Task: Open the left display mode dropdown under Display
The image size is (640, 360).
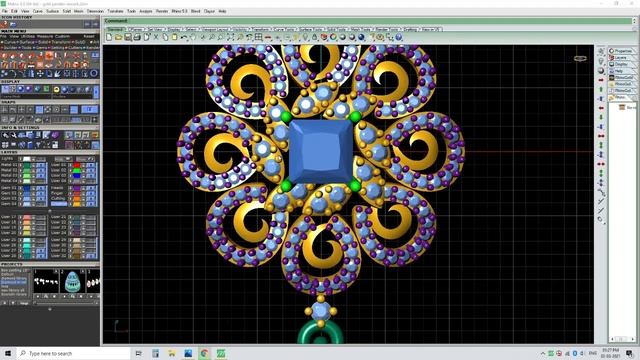Action: click(26, 96)
